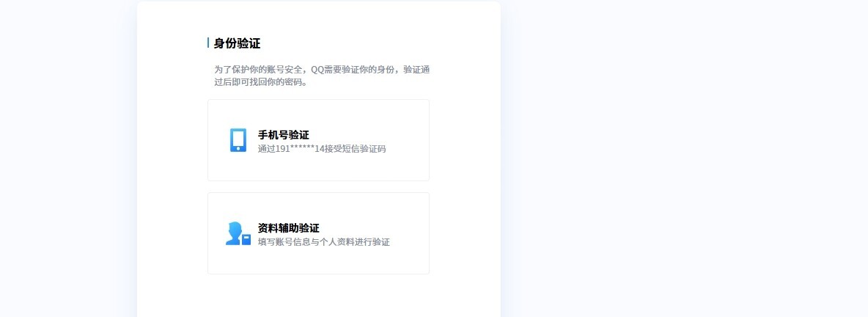Click the blue smartphone icon
Image resolution: width=868 pixels, height=317 pixels.
(238, 140)
